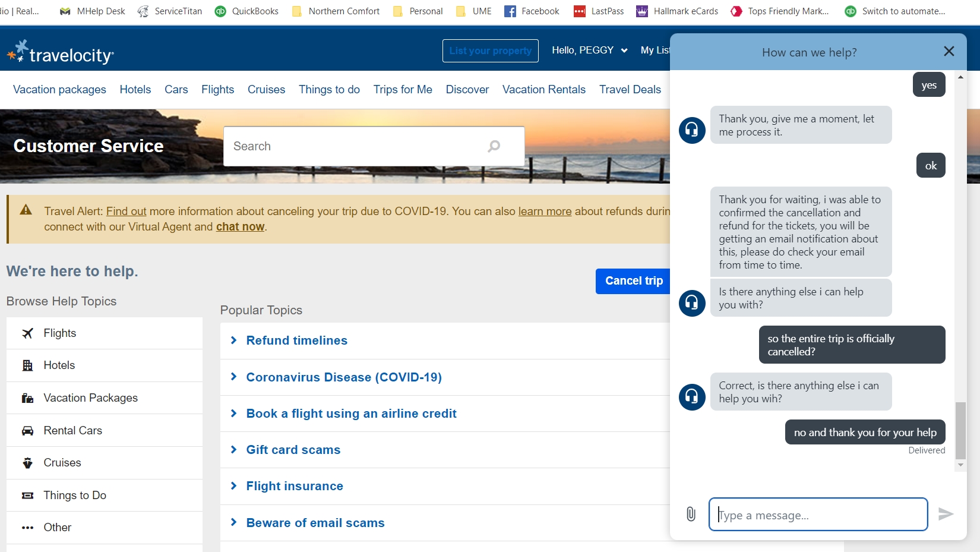Click the Cancel trip button
Viewport: 980px width, 552px height.
(633, 281)
